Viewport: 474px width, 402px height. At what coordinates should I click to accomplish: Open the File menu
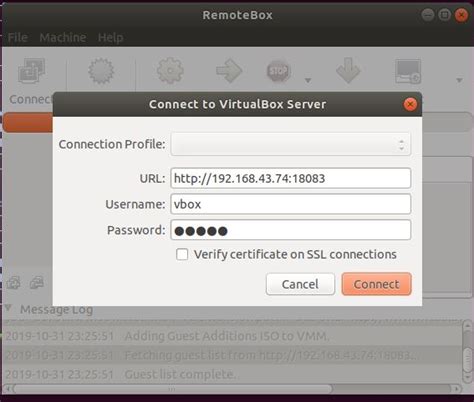pyautogui.click(x=17, y=37)
